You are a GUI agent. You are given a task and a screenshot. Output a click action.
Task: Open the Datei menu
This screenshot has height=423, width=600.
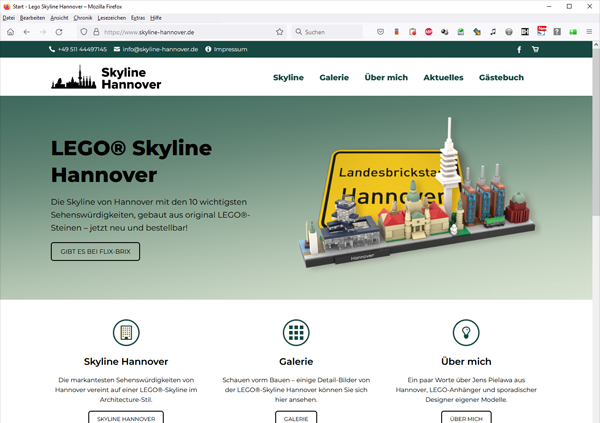click(8, 18)
